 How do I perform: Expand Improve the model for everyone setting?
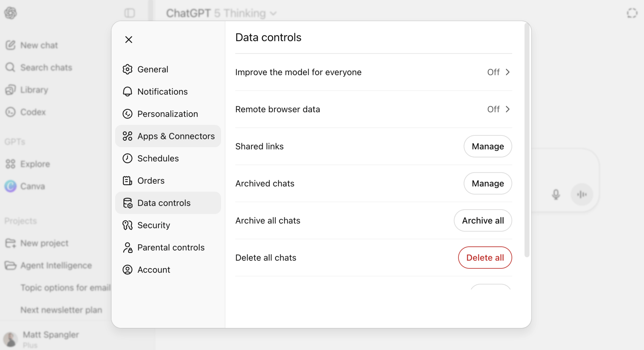(499, 72)
